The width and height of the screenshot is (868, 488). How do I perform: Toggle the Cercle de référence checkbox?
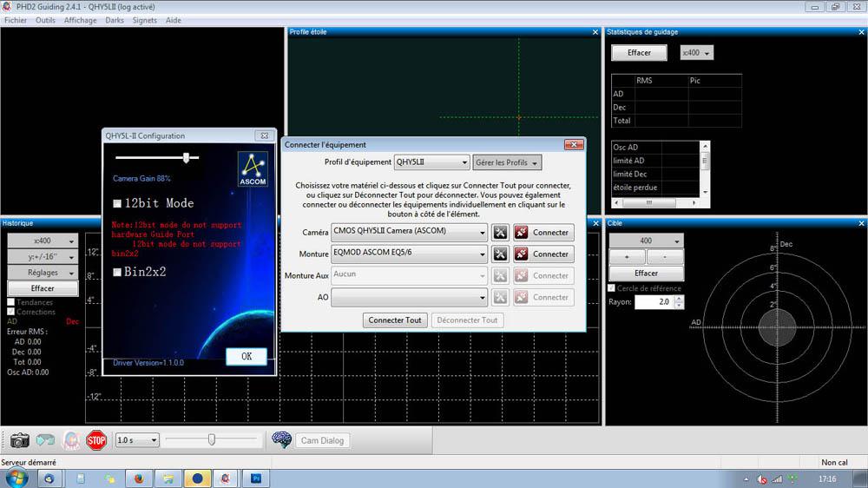pyautogui.click(x=612, y=288)
